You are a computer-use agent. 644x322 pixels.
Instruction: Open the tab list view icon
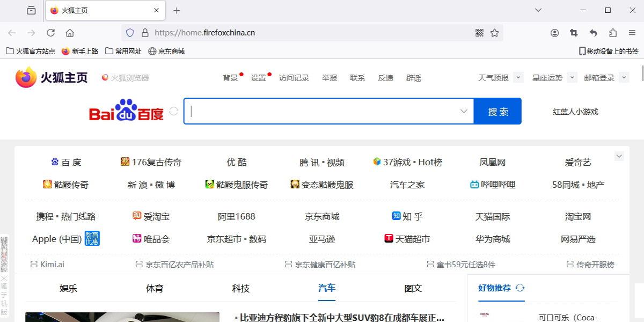(32, 10)
